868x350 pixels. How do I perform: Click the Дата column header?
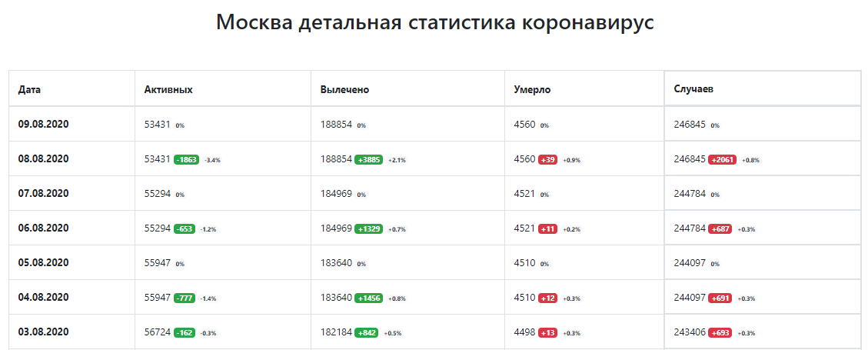pyautogui.click(x=29, y=89)
